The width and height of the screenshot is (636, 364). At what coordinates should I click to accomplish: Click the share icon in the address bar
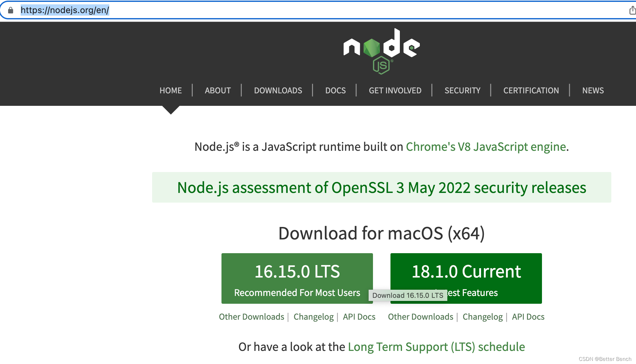(x=632, y=10)
